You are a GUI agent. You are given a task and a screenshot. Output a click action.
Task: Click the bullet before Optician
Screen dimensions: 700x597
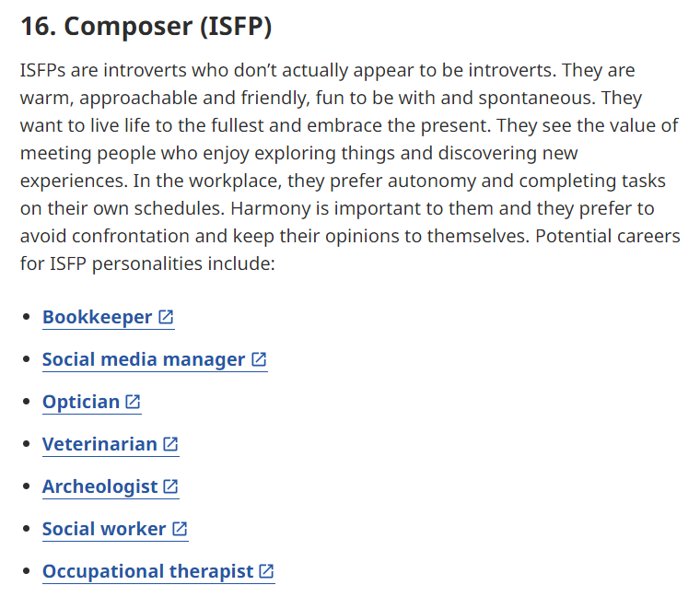coord(27,402)
